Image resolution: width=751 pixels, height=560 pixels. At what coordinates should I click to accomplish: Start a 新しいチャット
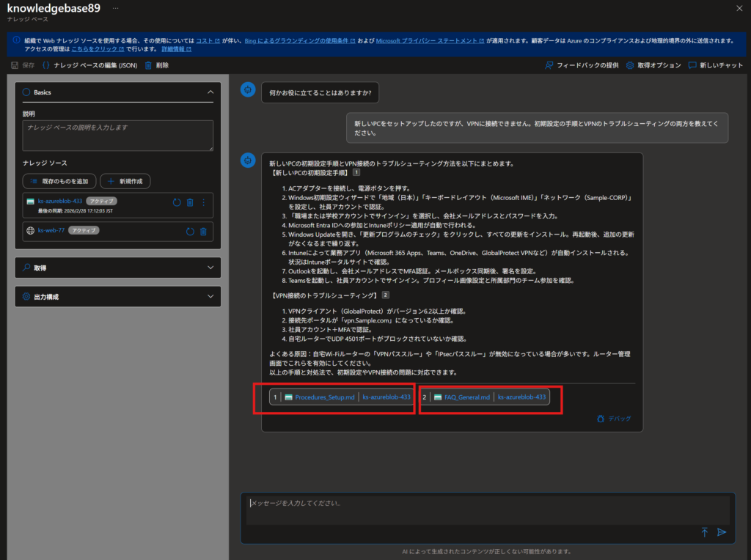click(716, 65)
